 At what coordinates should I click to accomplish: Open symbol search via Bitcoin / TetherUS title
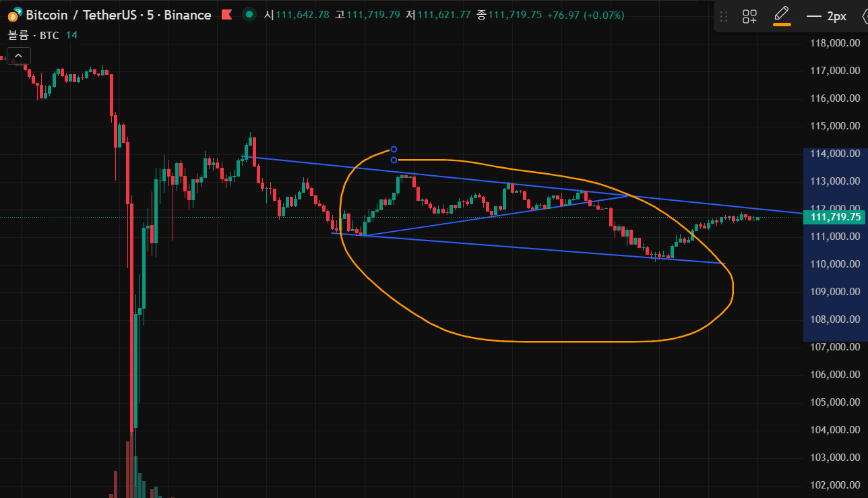74,15
